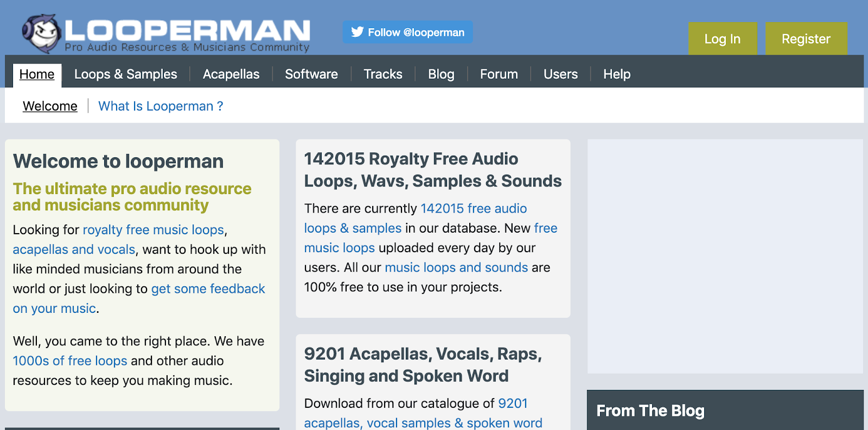Click 'From The Blog' panel header
The height and width of the screenshot is (430, 868).
pos(725,410)
